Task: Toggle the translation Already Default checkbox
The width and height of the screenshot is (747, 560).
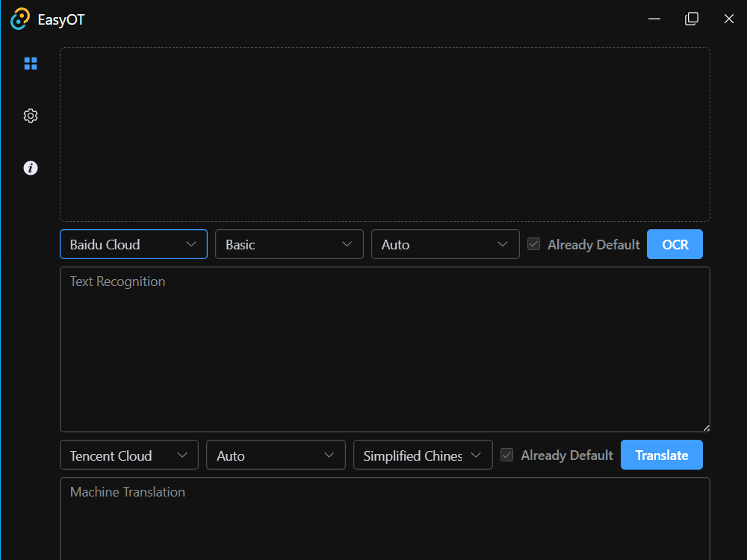Action: click(x=507, y=455)
